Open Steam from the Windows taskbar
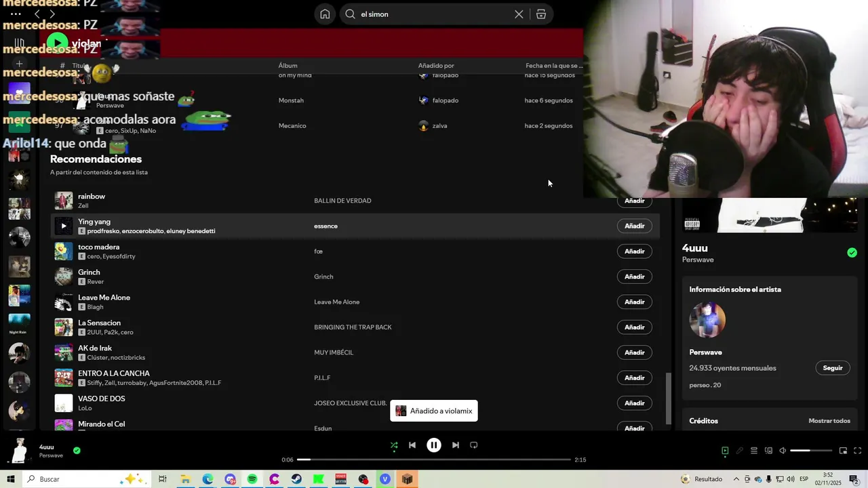 [296, 479]
